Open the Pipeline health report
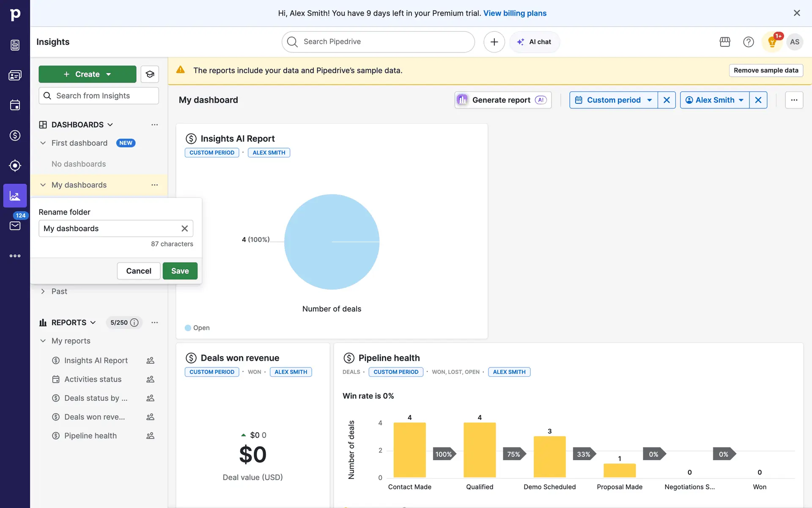812x508 pixels. (90, 436)
